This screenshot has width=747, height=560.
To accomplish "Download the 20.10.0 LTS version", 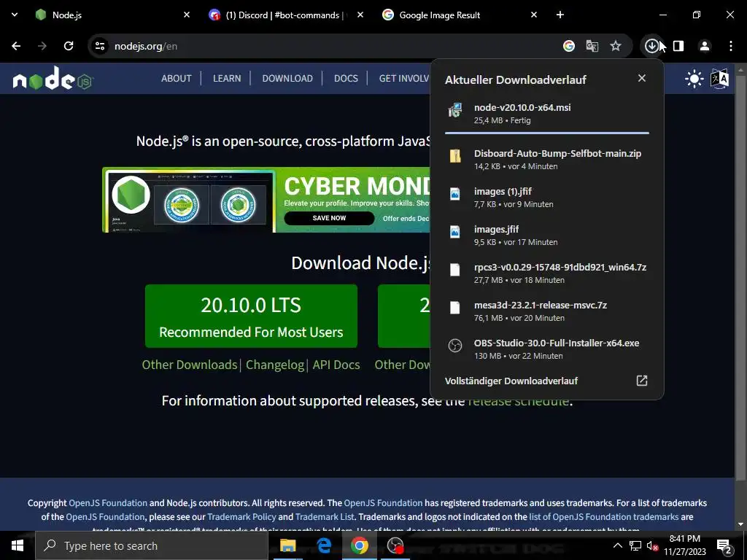I will click(x=251, y=316).
